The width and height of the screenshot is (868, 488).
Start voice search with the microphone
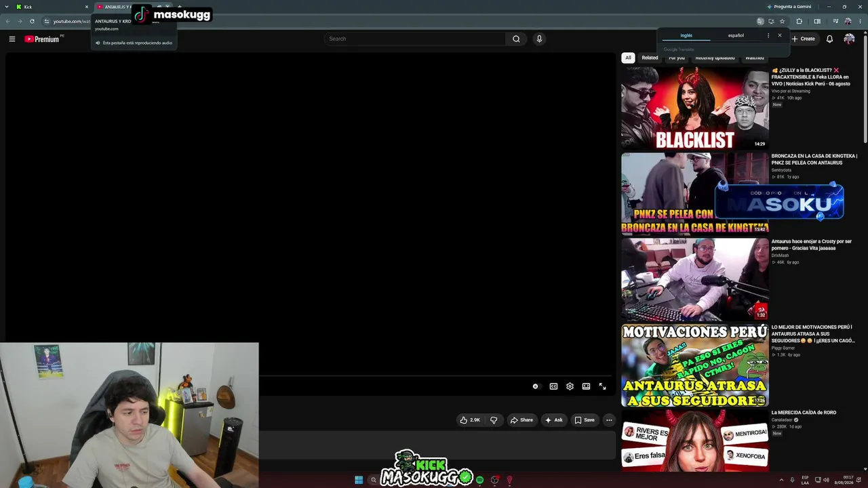(x=539, y=39)
